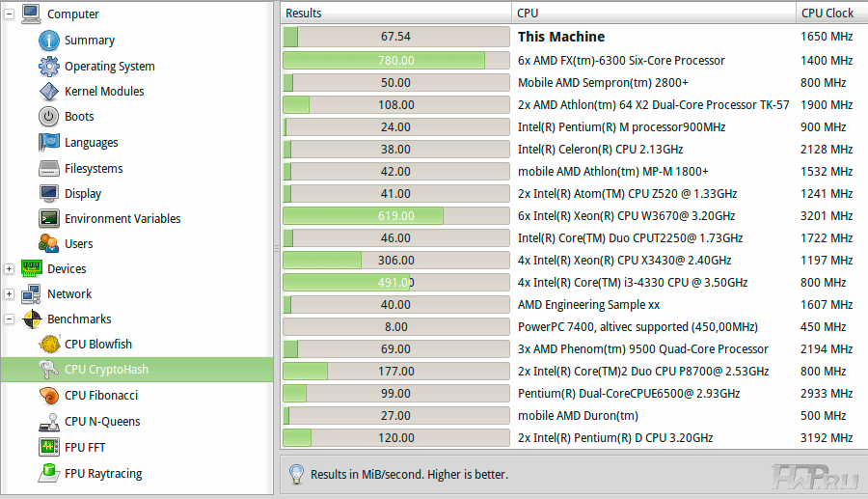The width and height of the screenshot is (868, 499).
Task: Expand the Devices tree node
Action: (x=10, y=269)
